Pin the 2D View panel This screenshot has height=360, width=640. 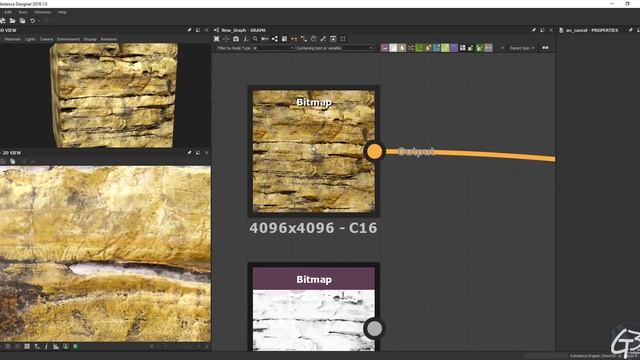pos(189,153)
